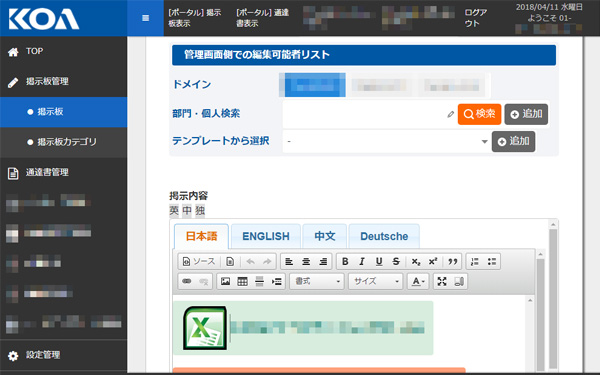Click the pencil icon beside 掲示板管理
This screenshot has width=600, height=375.
[x=13, y=82]
